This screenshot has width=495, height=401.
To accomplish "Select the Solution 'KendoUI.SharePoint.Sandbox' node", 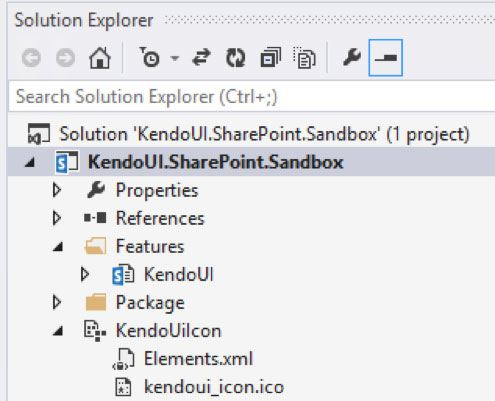I will pyautogui.click(x=264, y=134).
